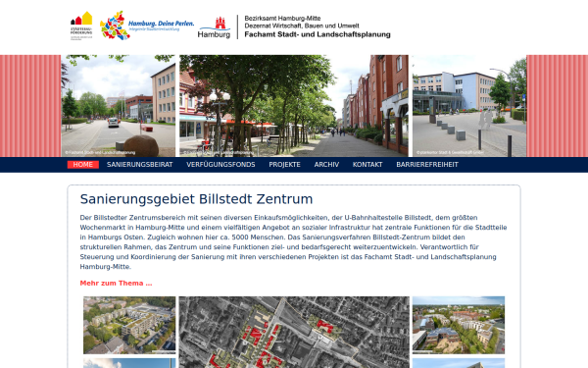Open aerial photo of green-roofed housing blocks
This screenshot has height=368, width=588.
coord(129,325)
